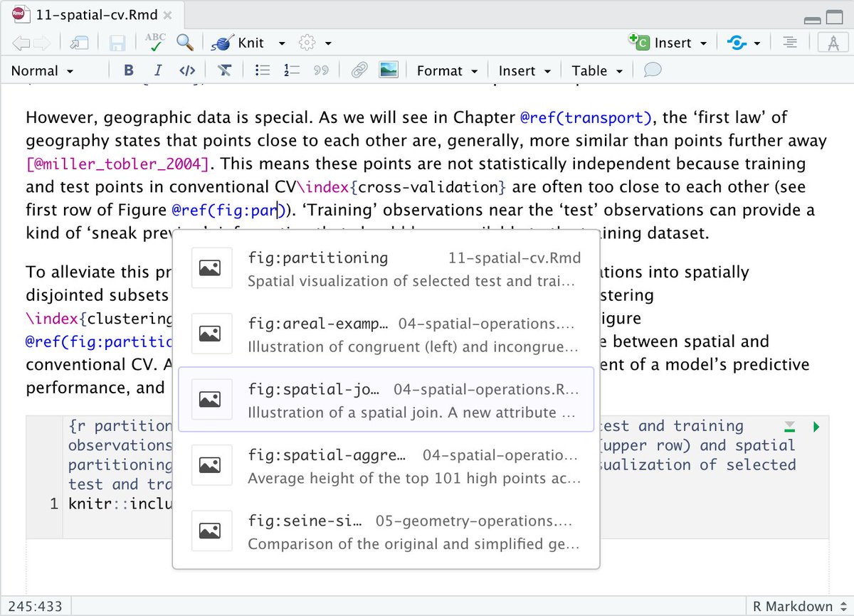
Task: Choose fig:spatial-aggregation completion item
Action: pyautogui.click(x=386, y=466)
